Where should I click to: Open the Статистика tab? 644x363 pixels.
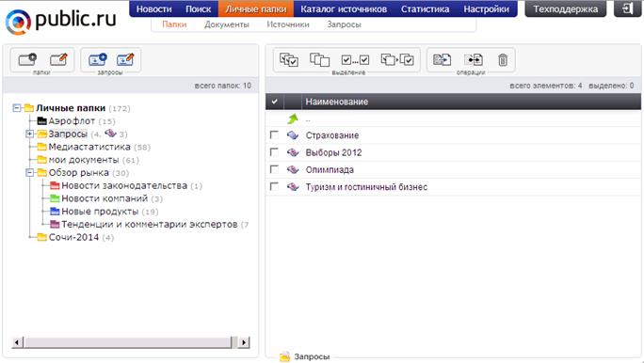425,9
